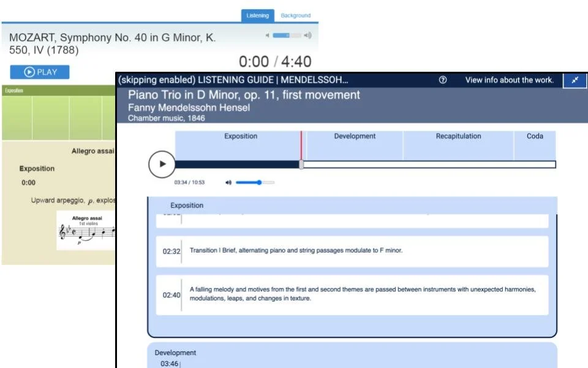Image resolution: width=588 pixels, height=368 pixels.
Task: Click the Development section heading below
Action: pos(175,353)
